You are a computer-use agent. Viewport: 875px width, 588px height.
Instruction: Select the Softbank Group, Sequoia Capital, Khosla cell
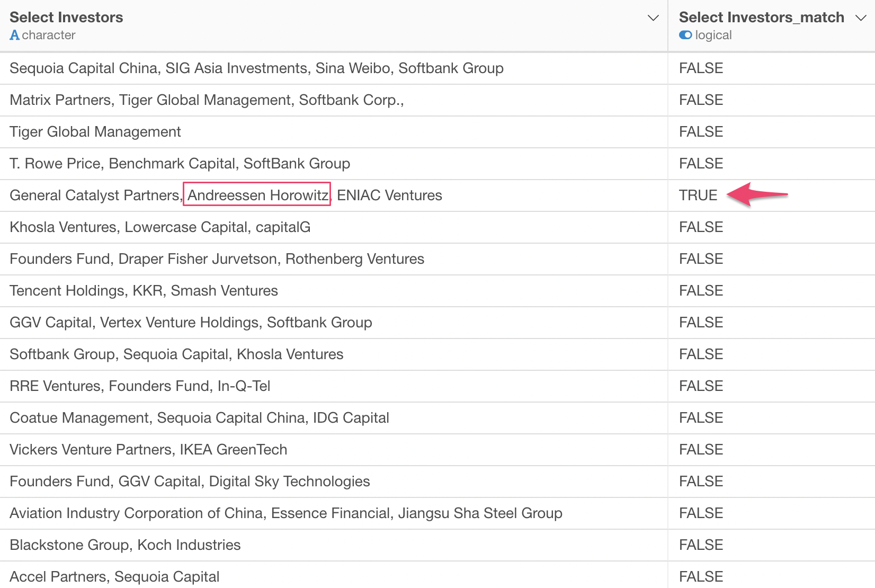click(x=334, y=354)
